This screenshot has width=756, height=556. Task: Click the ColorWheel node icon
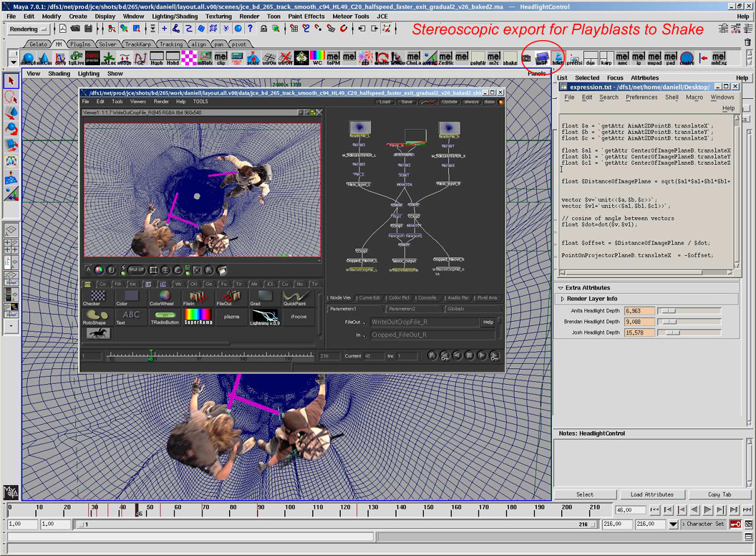pos(165,295)
